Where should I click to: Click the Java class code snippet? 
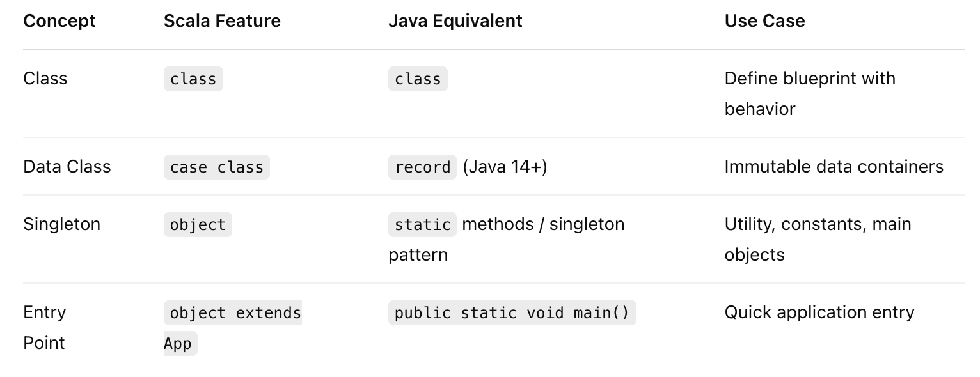(418, 79)
